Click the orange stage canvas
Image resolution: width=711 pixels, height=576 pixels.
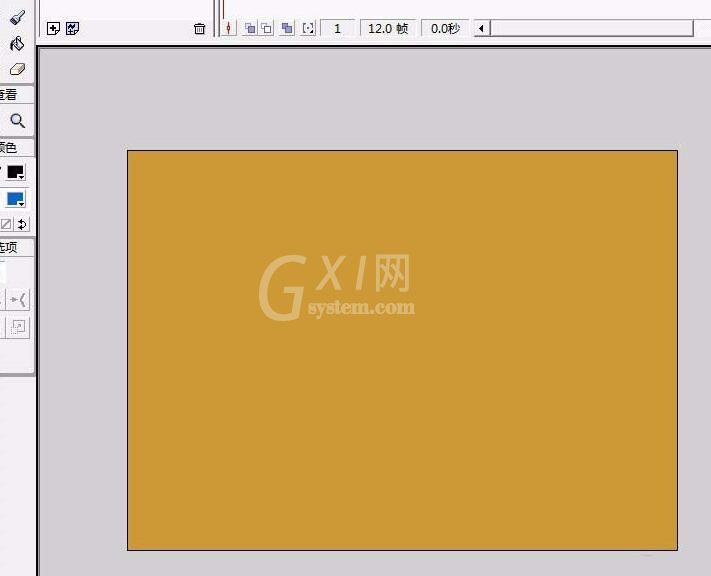(x=403, y=350)
